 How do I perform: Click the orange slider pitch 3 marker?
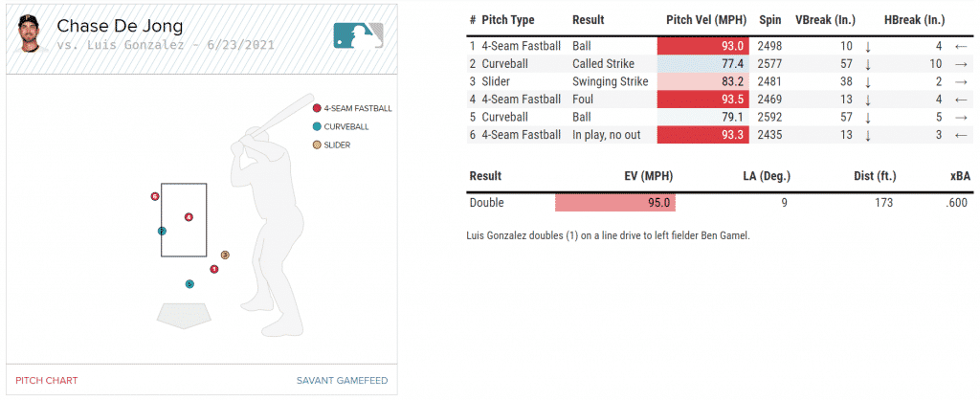225,255
